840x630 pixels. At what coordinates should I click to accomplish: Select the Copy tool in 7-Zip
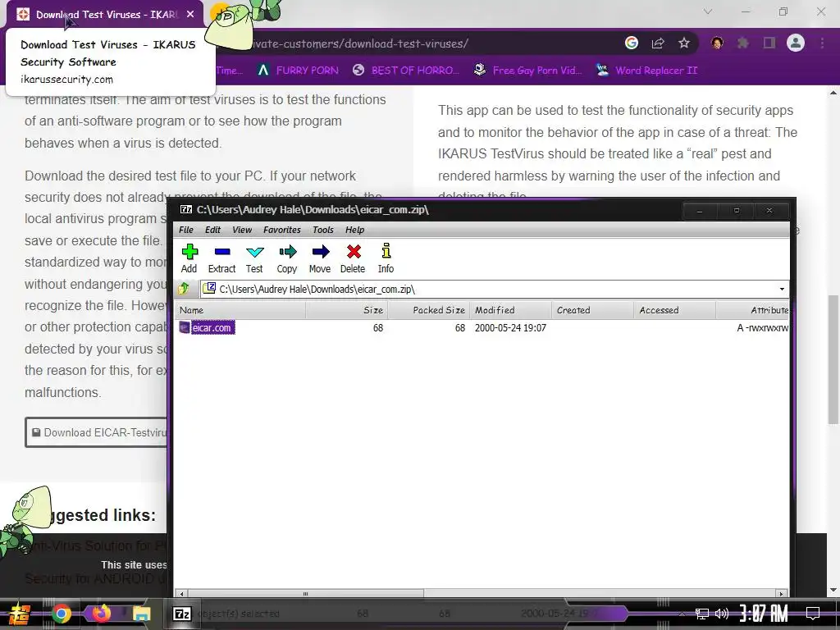pyautogui.click(x=287, y=258)
